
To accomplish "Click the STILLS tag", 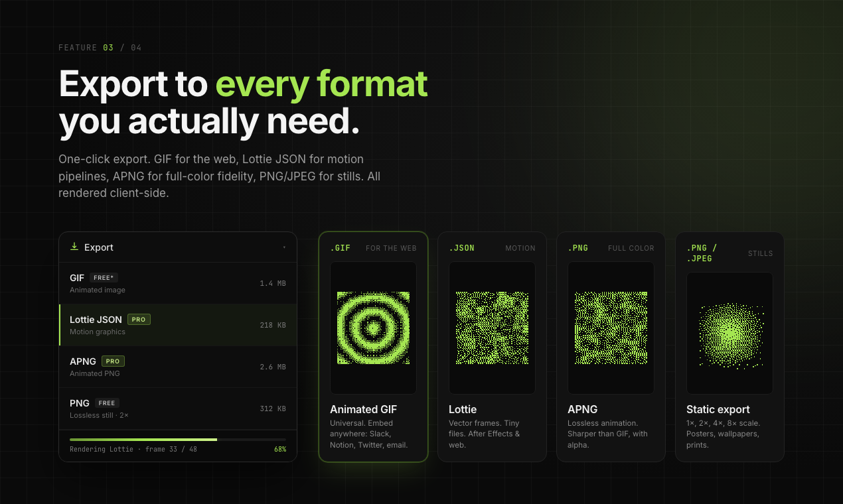I will click(x=761, y=253).
